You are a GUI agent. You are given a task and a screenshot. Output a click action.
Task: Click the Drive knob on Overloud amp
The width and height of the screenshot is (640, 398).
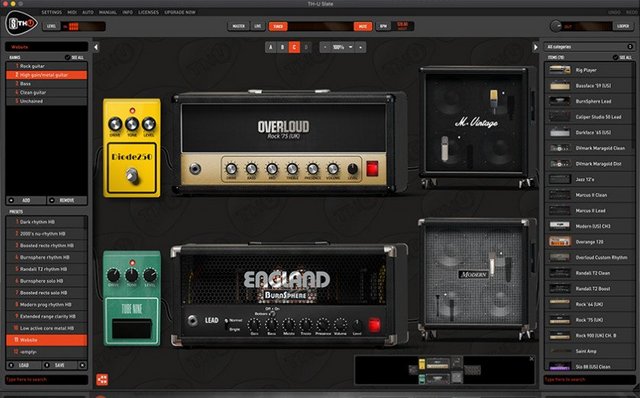click(x=231, y=168)
